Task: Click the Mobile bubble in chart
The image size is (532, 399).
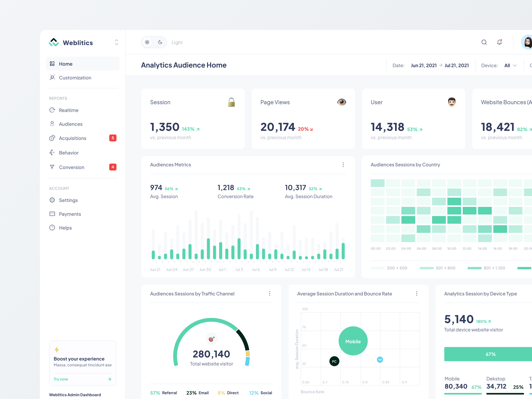Action: coord(353,341)
